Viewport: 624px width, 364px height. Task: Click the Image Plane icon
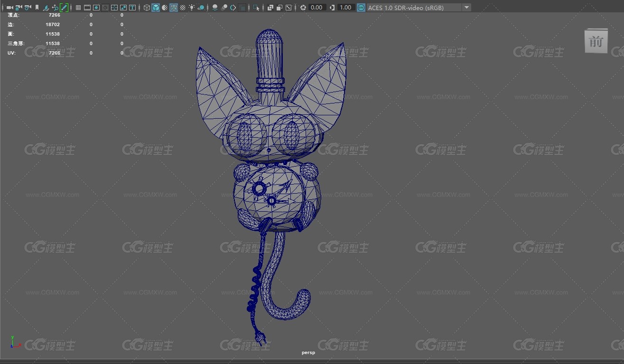click(x=46, y=8)
